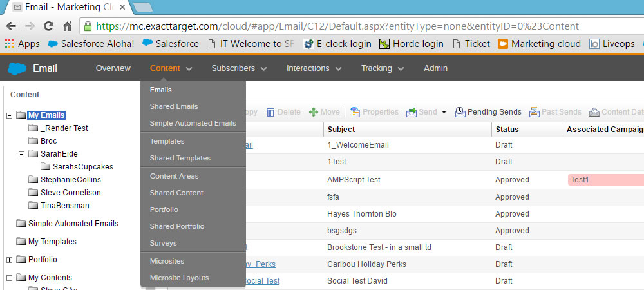View Past Sends from toolbar

coord(555,111)
